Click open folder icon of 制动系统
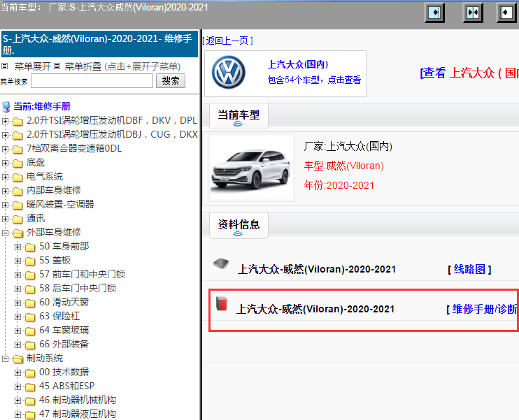 click(x=18, y=359)
